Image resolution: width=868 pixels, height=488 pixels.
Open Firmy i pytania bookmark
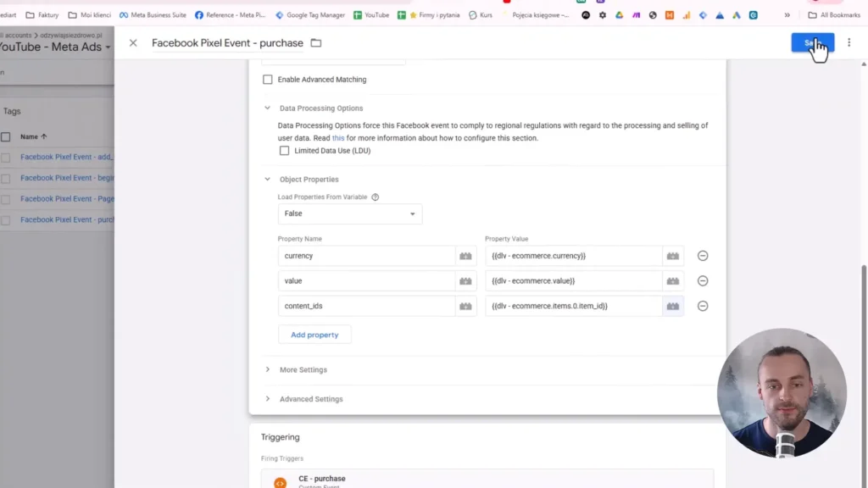[429, 15]
